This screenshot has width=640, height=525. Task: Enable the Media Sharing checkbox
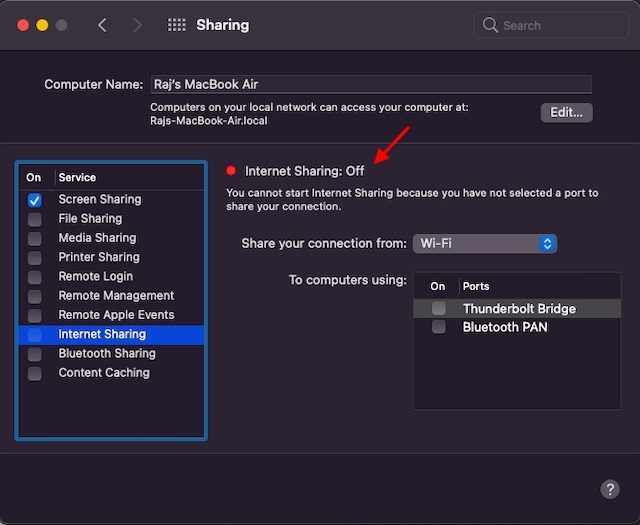click(x=35, y=238)
